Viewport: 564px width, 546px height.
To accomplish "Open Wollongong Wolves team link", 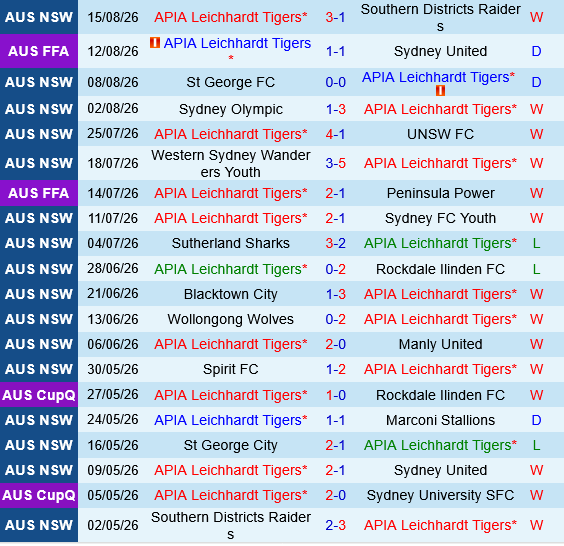I will click(231, 319).
